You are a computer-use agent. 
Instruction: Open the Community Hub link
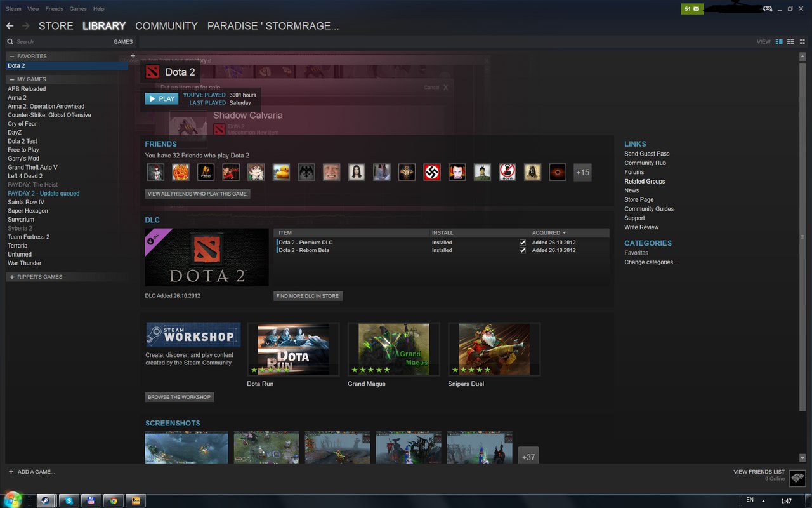coord(645,163)
